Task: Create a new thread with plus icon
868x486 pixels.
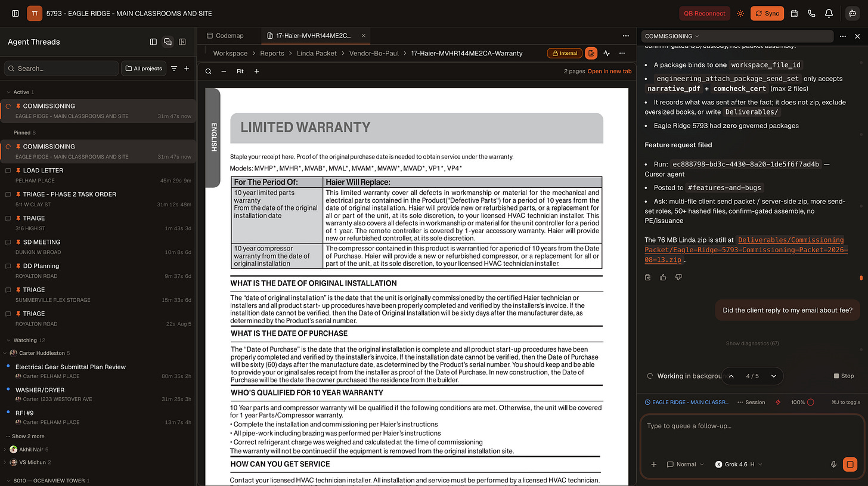Action: (x=187, y=69)
